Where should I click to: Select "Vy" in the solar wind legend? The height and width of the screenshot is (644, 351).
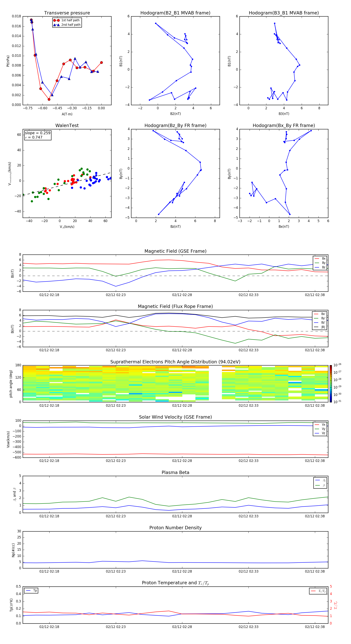point(320,429)
